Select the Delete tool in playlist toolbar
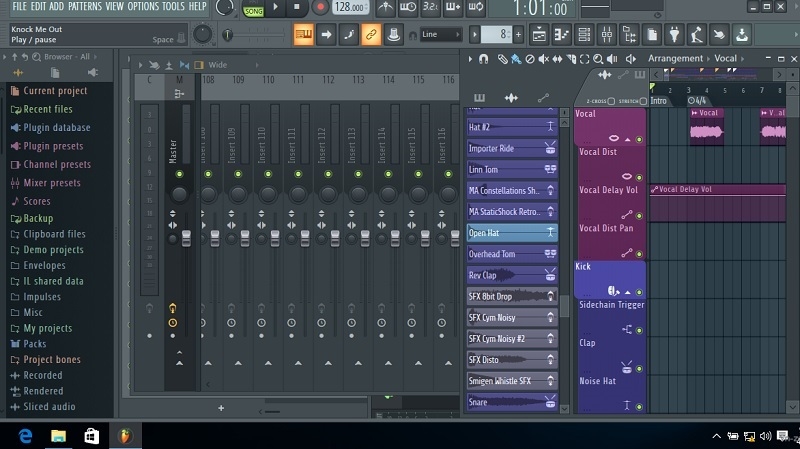The height and width of the screenshot is (449, 800). (x=530, y=59)
